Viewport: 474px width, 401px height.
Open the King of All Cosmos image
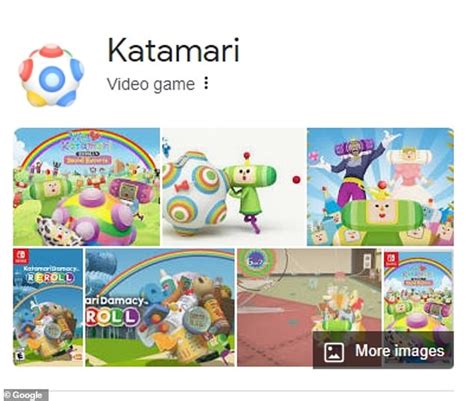coord(380,187)
